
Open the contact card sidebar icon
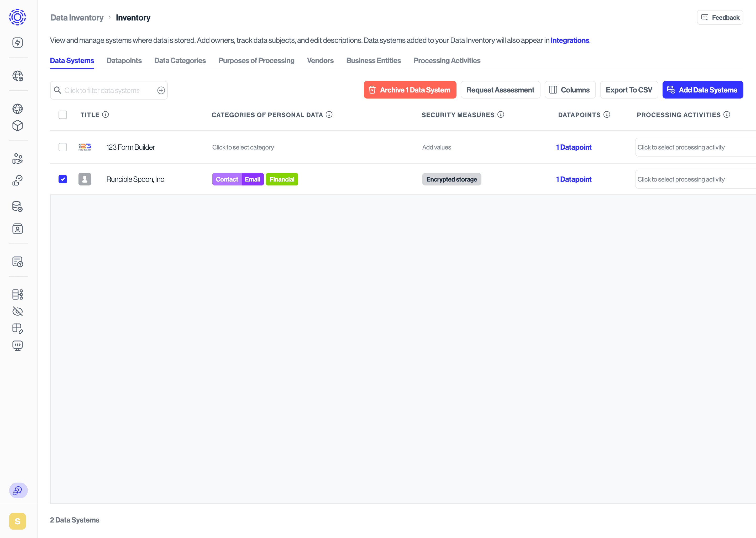(18, 229)
